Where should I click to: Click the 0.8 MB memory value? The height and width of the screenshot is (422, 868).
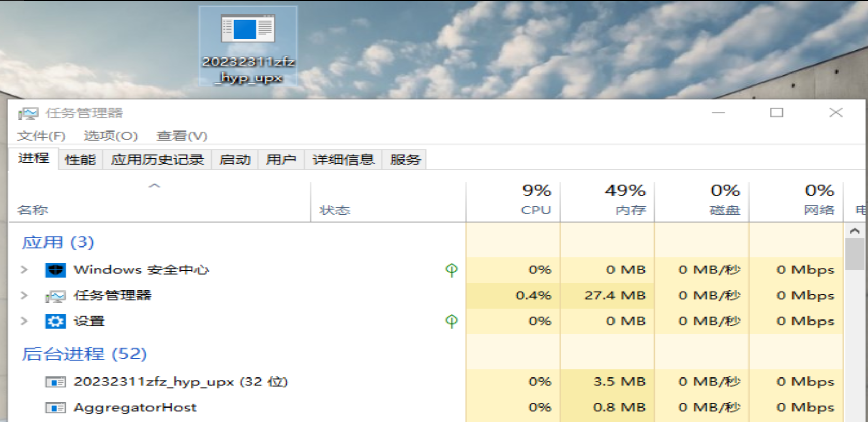point(619,408)
